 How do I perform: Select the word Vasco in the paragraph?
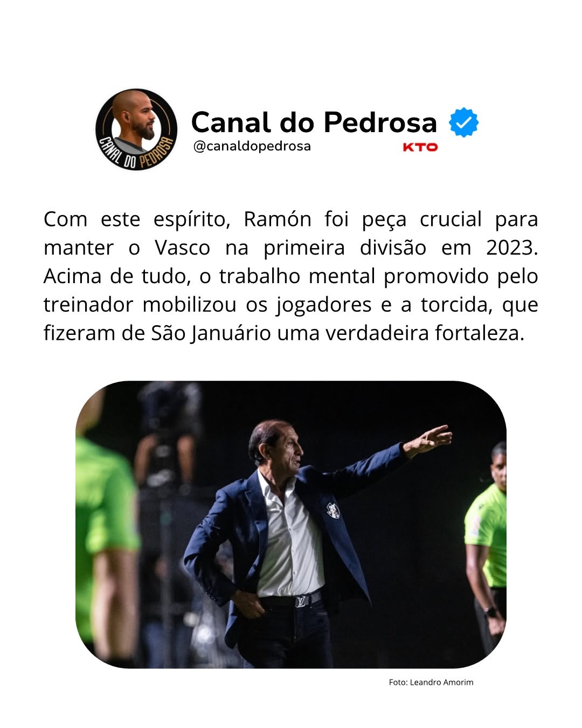pos(183,248)
